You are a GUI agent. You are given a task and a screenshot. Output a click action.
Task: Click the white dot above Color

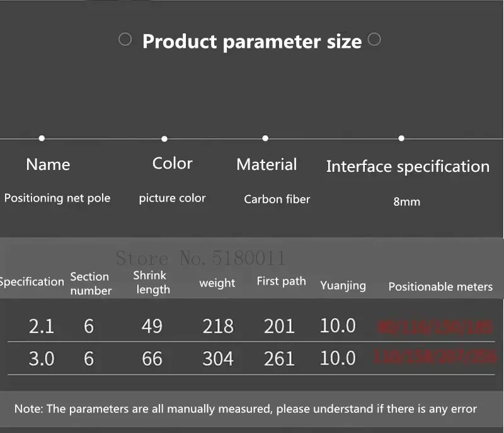click(x=164, y=138)
